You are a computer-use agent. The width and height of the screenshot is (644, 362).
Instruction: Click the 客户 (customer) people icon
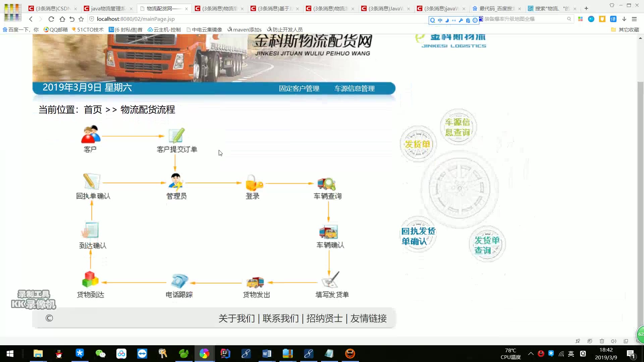(91, 134)
